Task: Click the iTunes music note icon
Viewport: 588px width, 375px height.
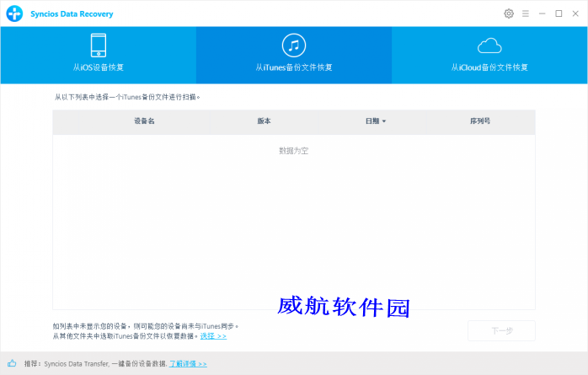Action: pos(294,45)
